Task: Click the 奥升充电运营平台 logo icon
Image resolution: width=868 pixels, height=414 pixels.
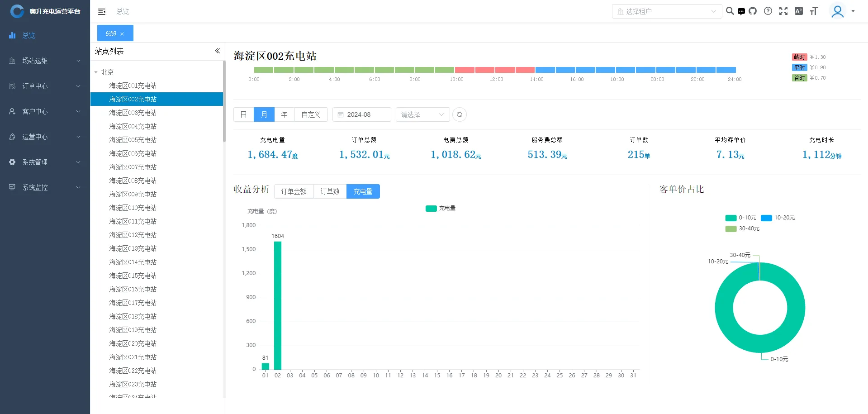Action: point(17,11)
